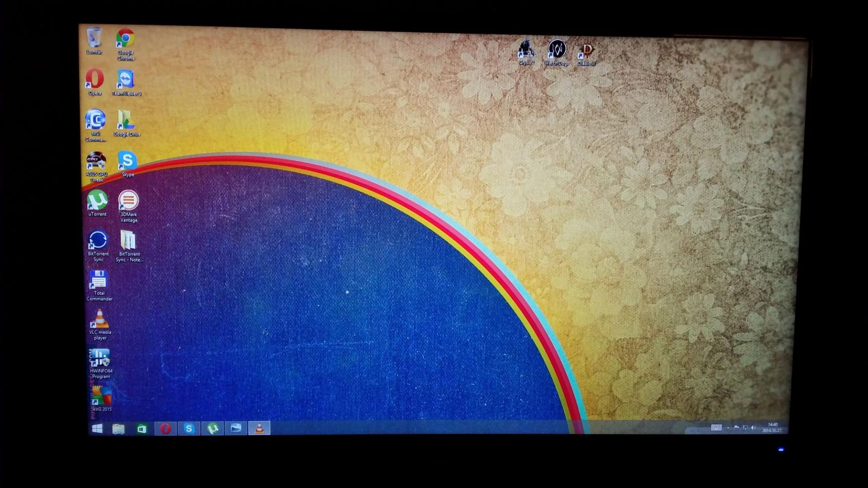The width and height of the screenshot is (868, 488).
Task: Select the MSI Command Center shortcut
Action: 95,120
